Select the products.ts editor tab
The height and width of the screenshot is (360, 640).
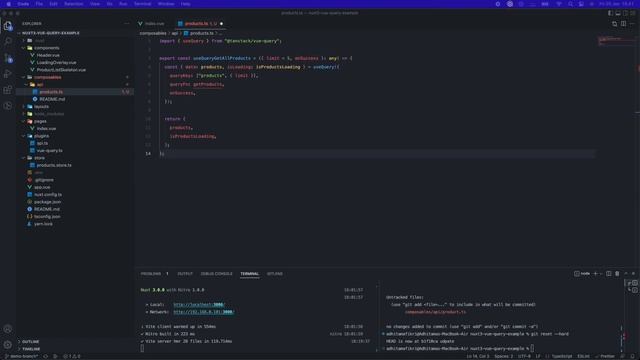click(x=201, y=24)
